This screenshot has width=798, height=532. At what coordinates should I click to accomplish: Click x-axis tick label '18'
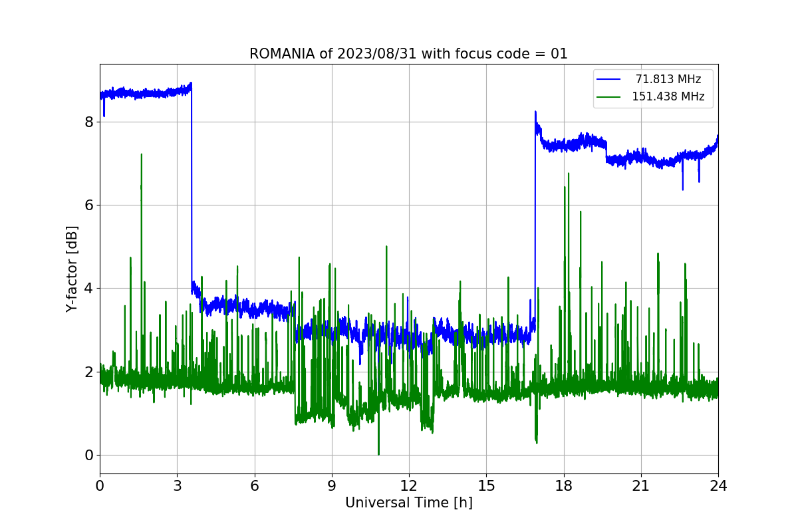(563, 485)
